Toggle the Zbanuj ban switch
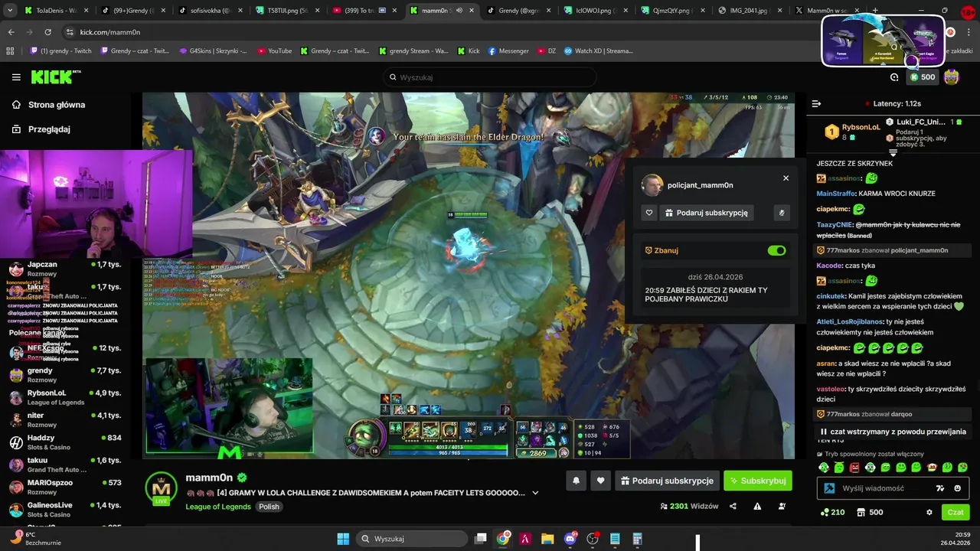This screenshot has width=980, height=551. (x=776, y=250)
